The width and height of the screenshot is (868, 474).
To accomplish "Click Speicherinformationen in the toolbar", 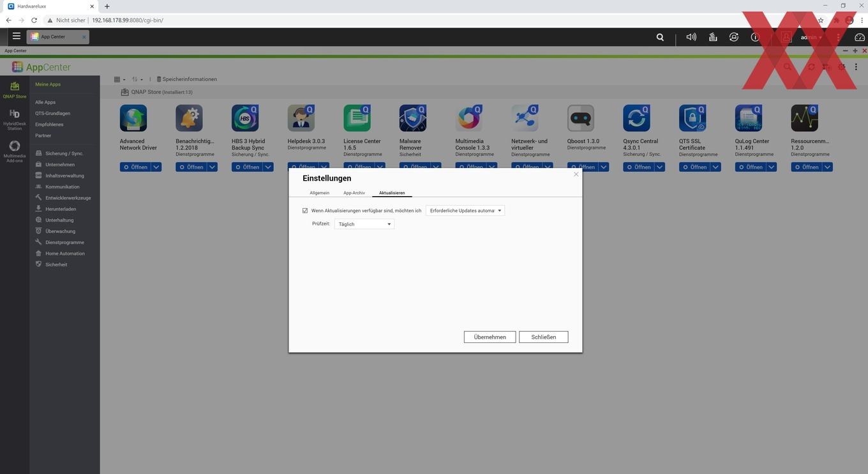I will pyautogui.click(x=187, y=79).
